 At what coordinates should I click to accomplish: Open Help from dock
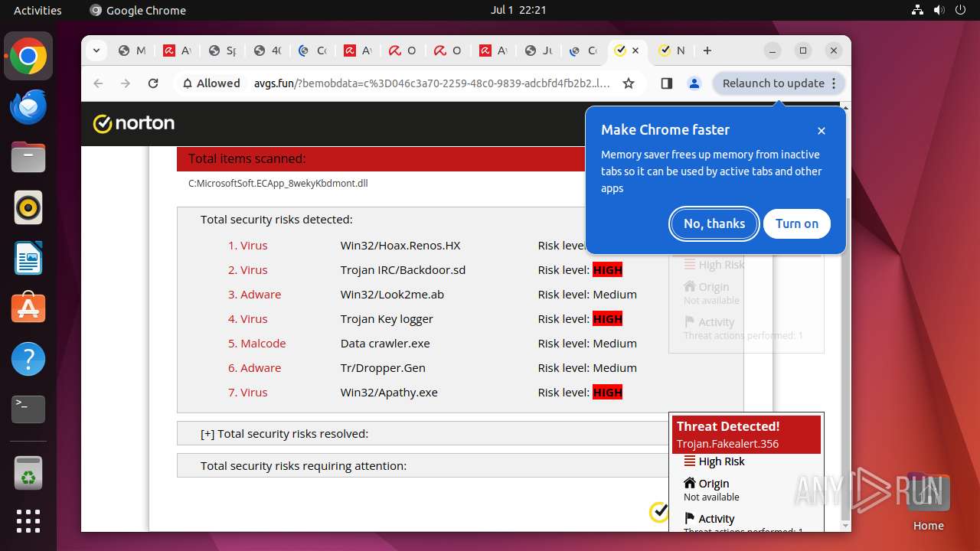28,359
